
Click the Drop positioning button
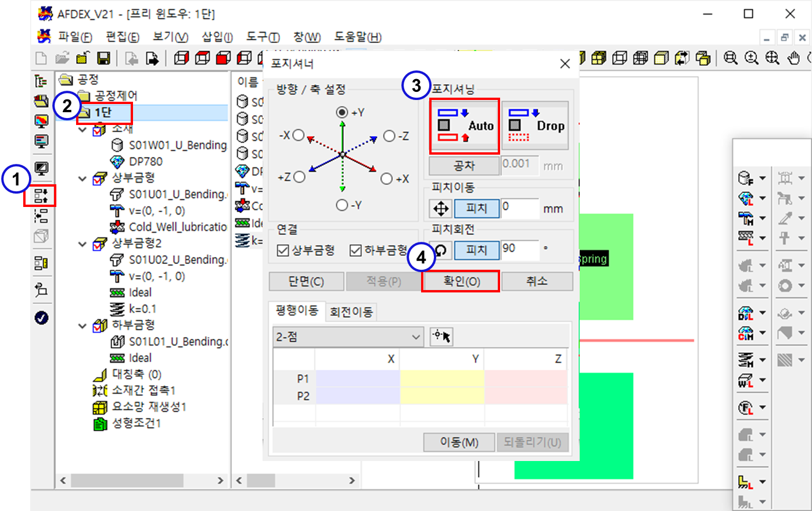(x=535, y=126)
